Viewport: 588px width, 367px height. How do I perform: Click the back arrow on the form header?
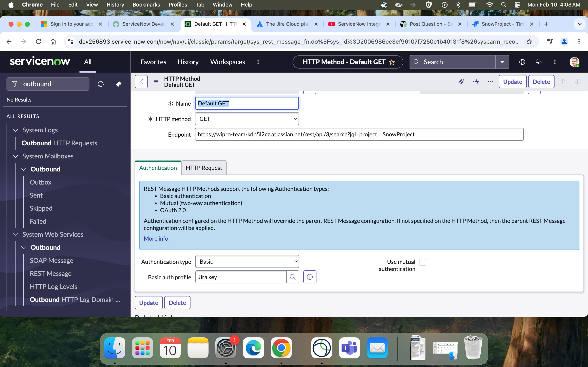tap(141, 82)
